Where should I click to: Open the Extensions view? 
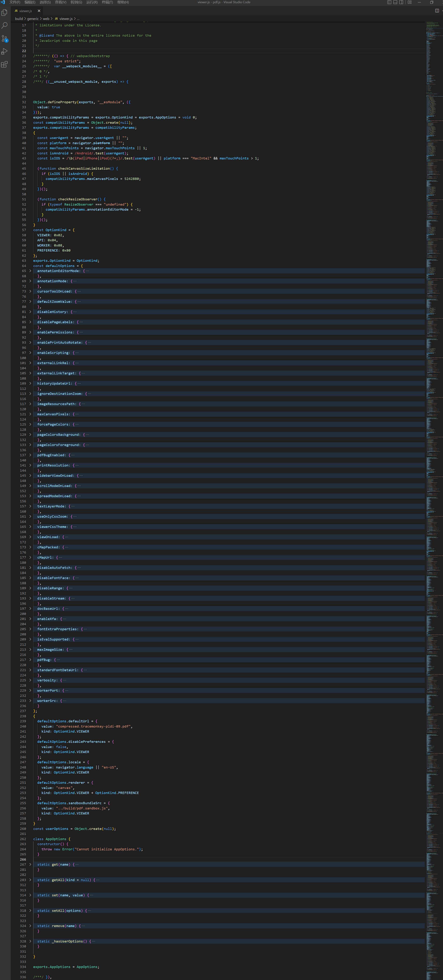coord(4,64)
